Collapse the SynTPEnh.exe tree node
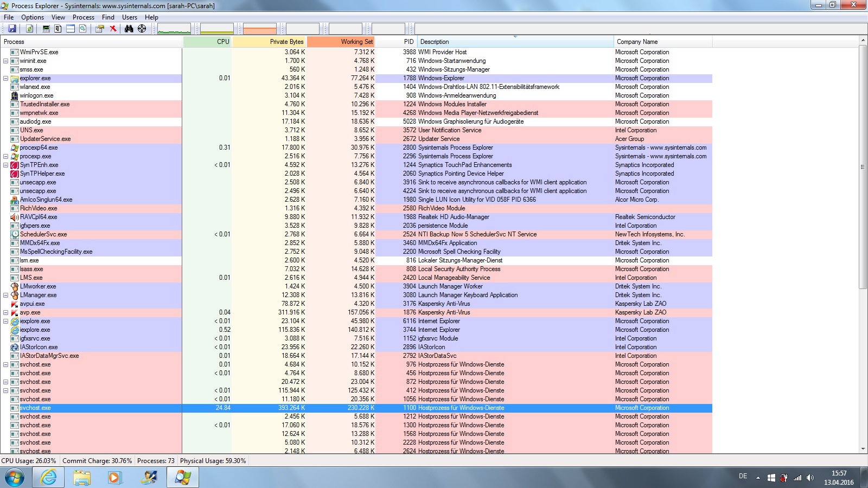The image size is (868, 488). click(x=5, y=165)
